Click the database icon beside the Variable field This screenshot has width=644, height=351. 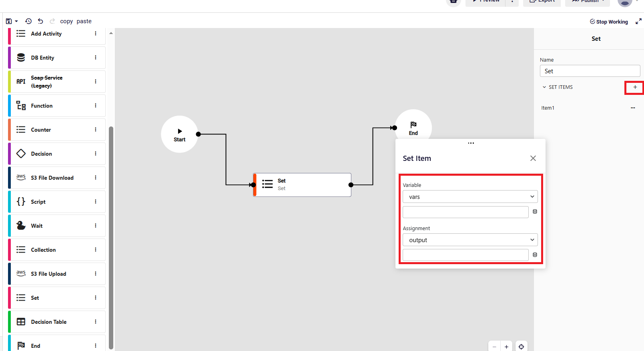click(535, 212)
